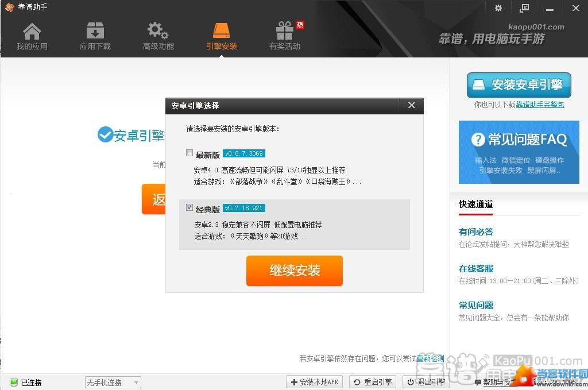This screenshot has height=390, width=588.
Task: Open the 常见问题FAQ banner
Action: (519, 152)
